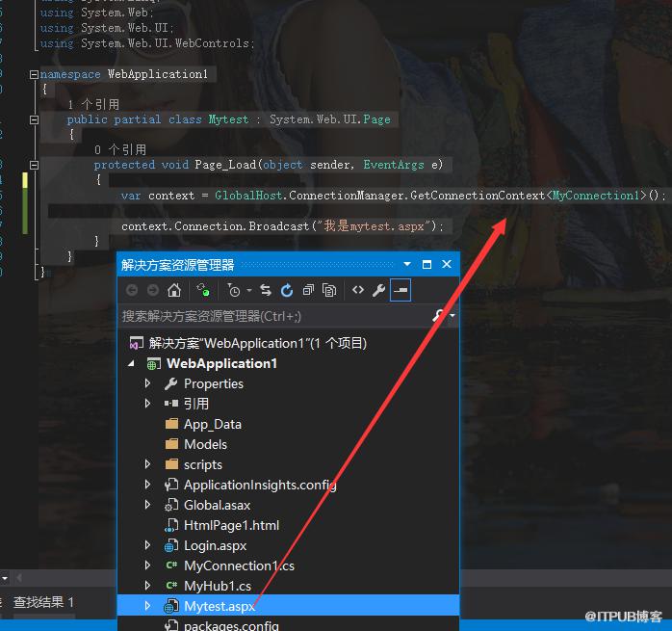672x631 pixels.
Task: Click the Broadcast string '我是mytest.aspx'
Action: click(375, 226)
